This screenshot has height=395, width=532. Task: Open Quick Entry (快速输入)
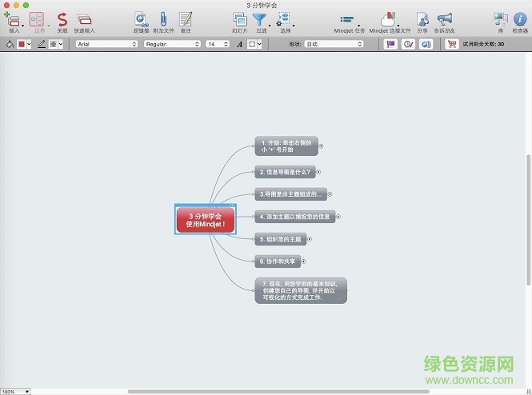click(x=84, y=19)
